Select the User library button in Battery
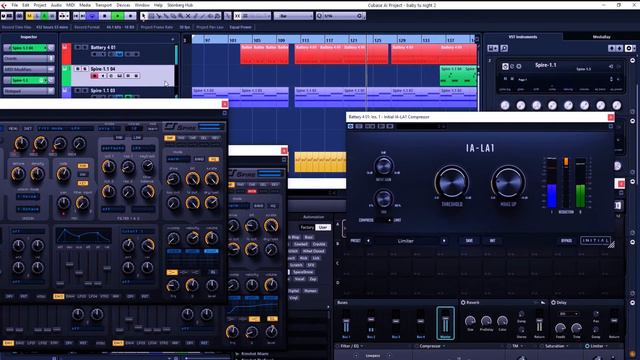 pyautogui.click(x=323, y=227)
